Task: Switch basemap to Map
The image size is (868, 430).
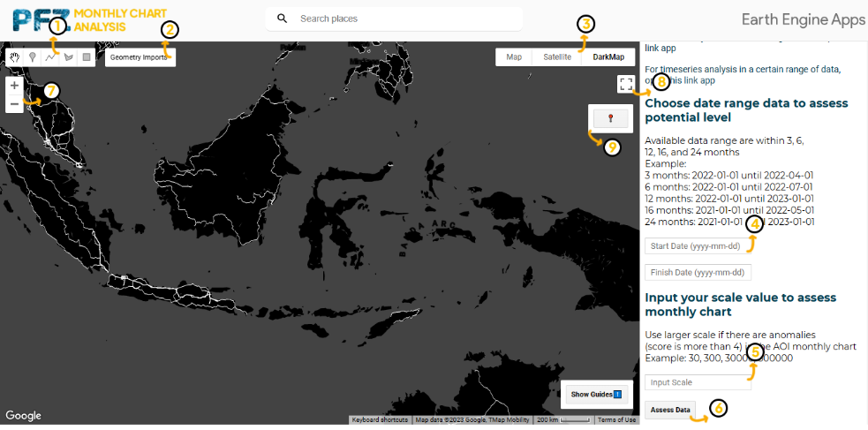Action: coord(514,57)
